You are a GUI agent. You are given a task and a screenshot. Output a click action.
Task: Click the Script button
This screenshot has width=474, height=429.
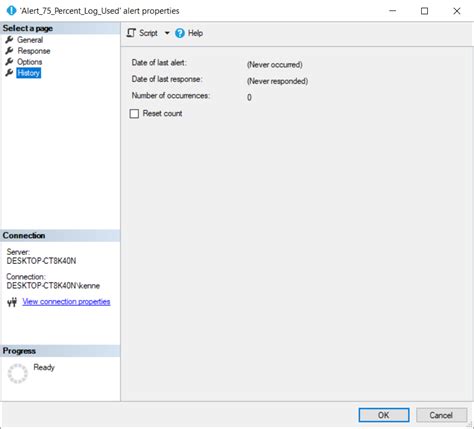click(142, 33)
